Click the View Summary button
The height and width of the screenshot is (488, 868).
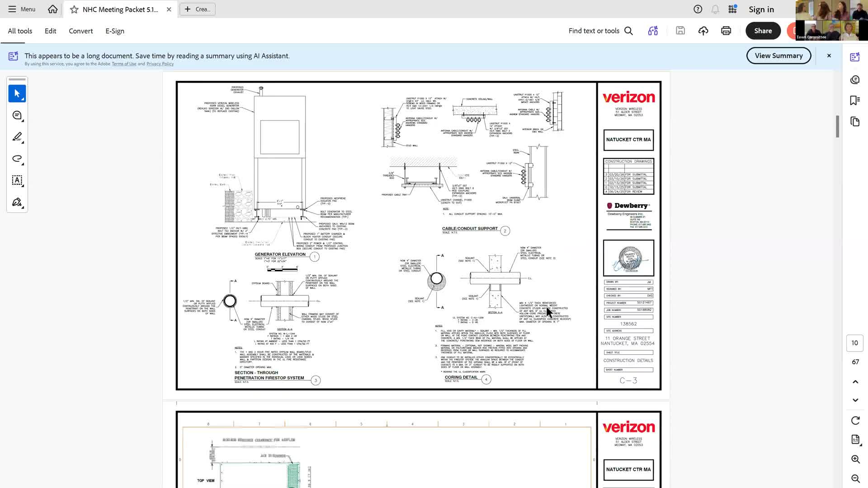(778, 56)
